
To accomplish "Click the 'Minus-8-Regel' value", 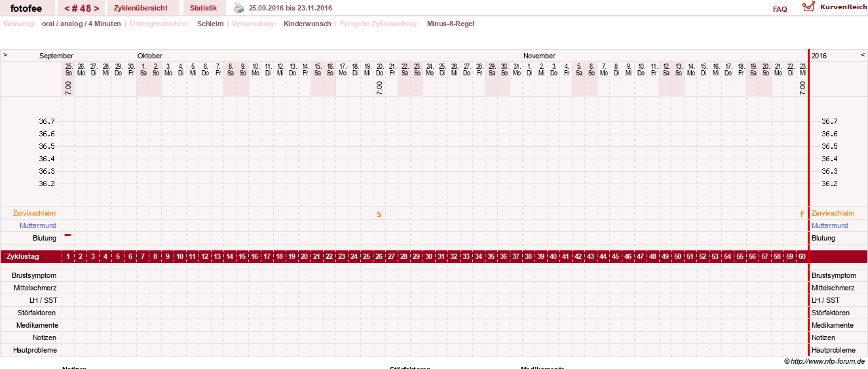I will tap(451, 24).
